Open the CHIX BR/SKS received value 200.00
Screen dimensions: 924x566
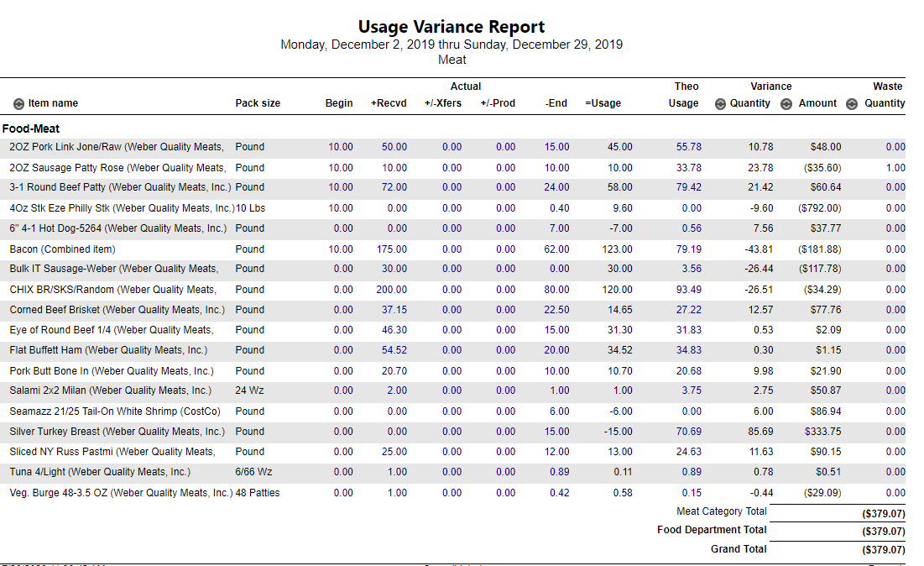[x=392, y=290]
